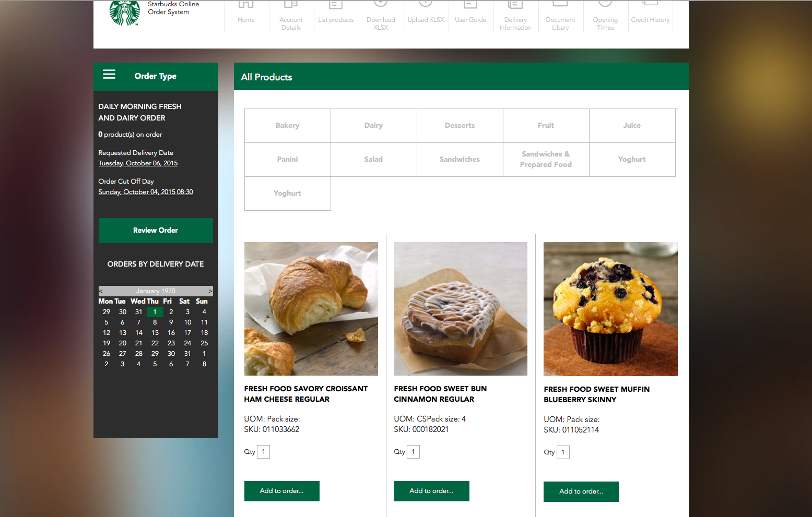Open the Home page
The image size is (812, 517).
[246, 16]
